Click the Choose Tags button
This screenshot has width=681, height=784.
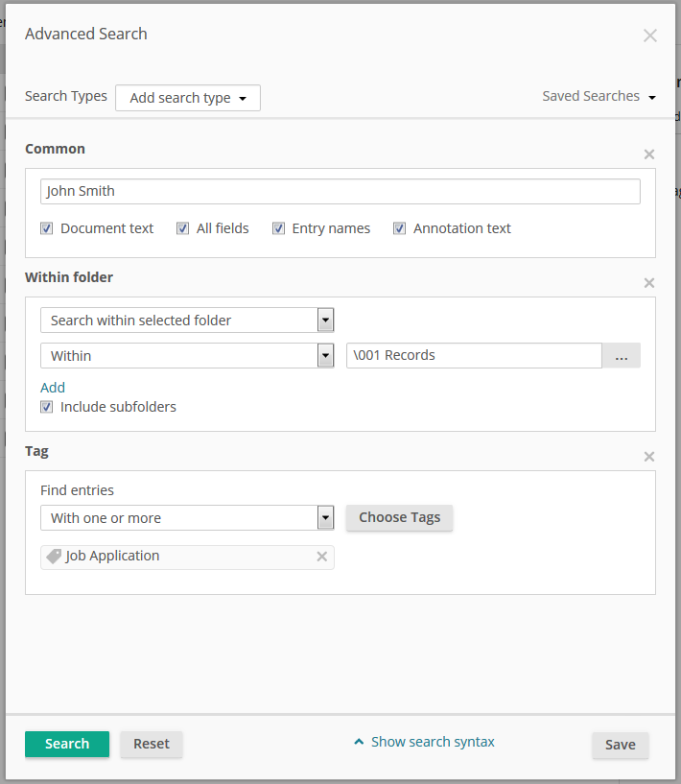pyautogui.click(x=399, y=517)
